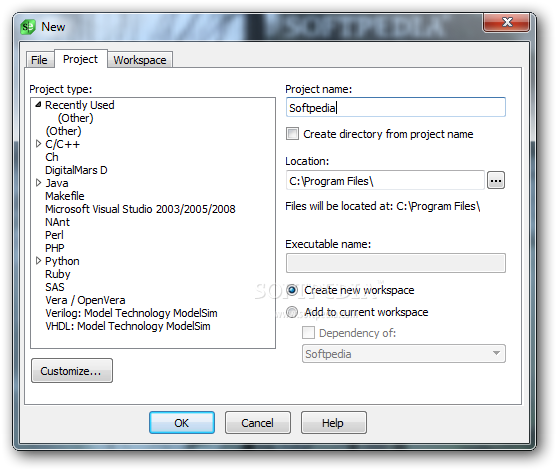This screenshot has width=557, height=471.
Task: Select Create new workspace option
Action: [292, 290]
